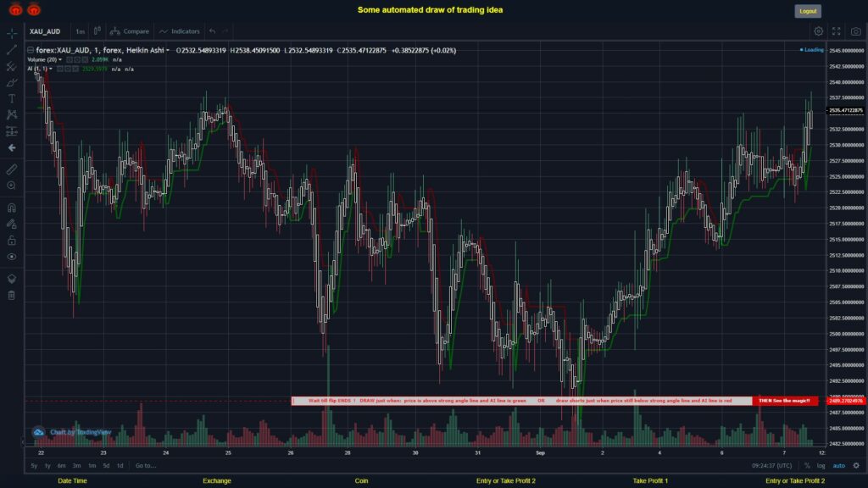Viewport: 868px width, 488px height.
Task: Open the Go to... date dialog
Action: [146, 466]
